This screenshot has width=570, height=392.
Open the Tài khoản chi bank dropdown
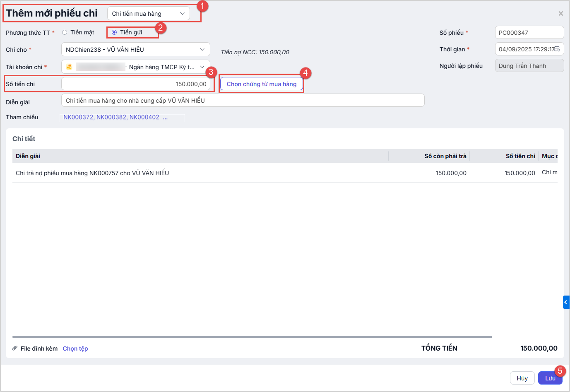pos(135,67)
